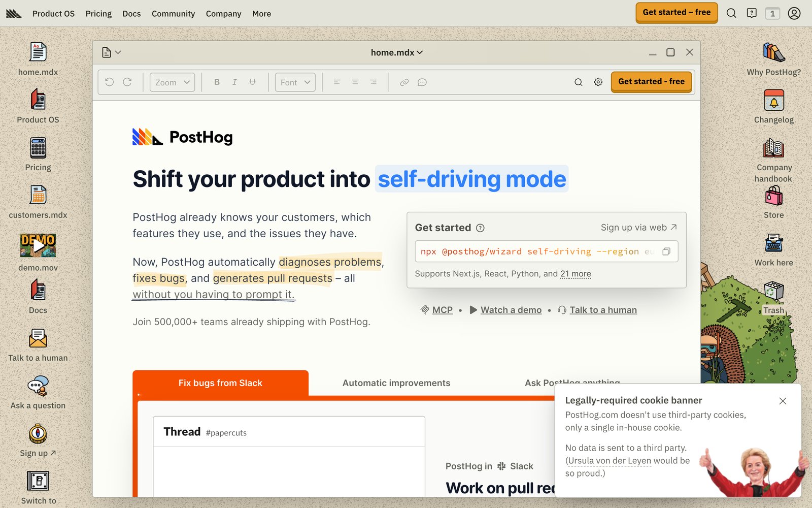This screenshot has height=508, width=812.
Task: Open the help question icon in top bar
Action: pos(752,13)
